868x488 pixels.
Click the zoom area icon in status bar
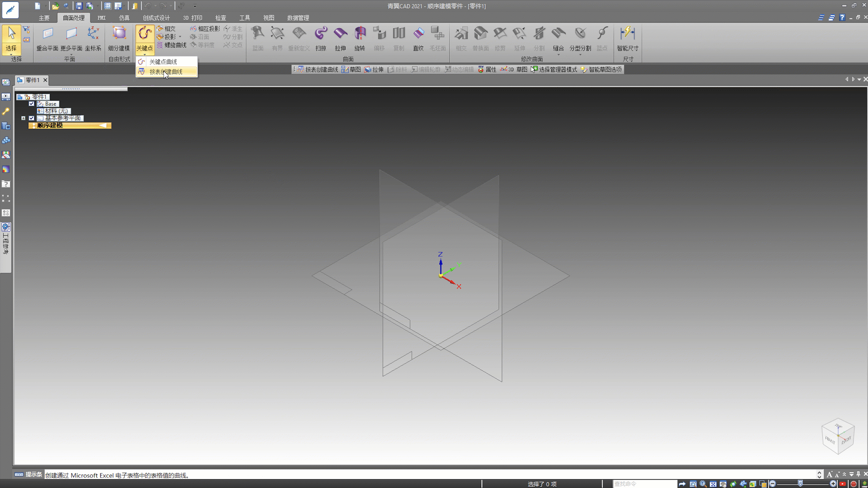click(693, 484)
